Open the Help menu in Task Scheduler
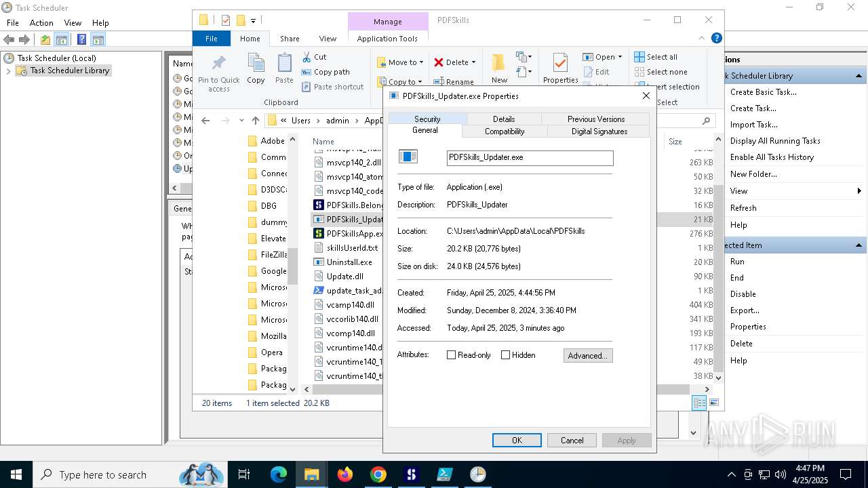 click(100, 23)
